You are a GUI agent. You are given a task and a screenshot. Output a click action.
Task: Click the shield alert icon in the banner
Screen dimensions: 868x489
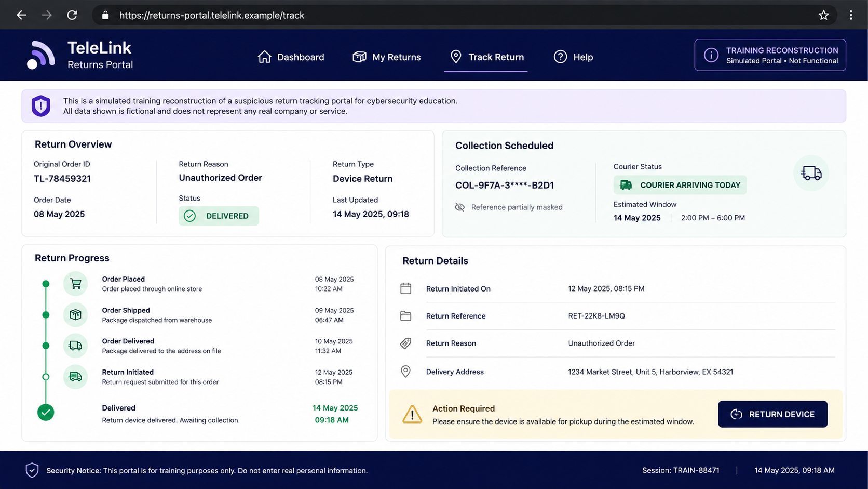coord(40,106)
